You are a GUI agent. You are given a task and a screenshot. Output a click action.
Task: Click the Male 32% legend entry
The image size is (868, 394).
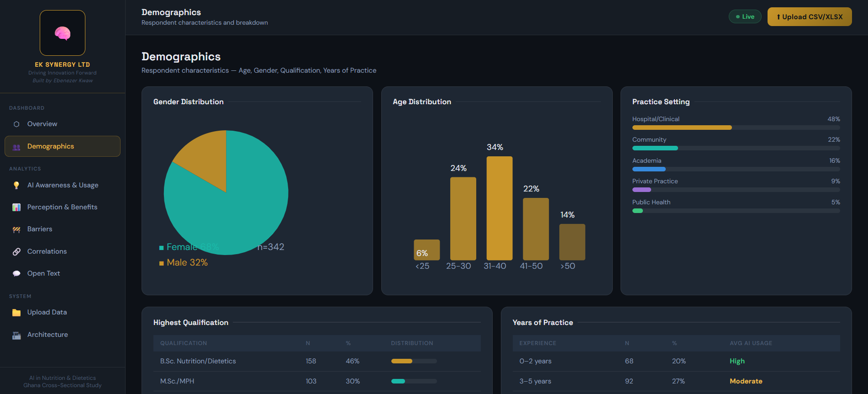click(184, 262)
